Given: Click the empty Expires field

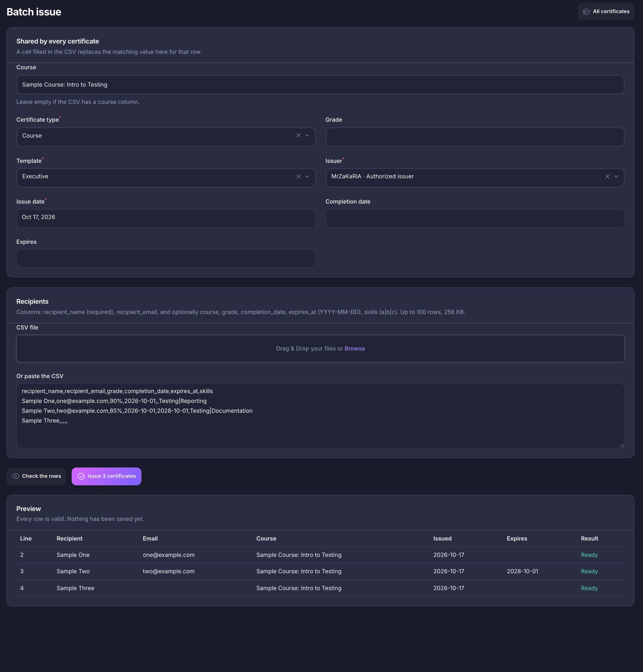Looking at the screenshot, I should click(x=166, y=258).
